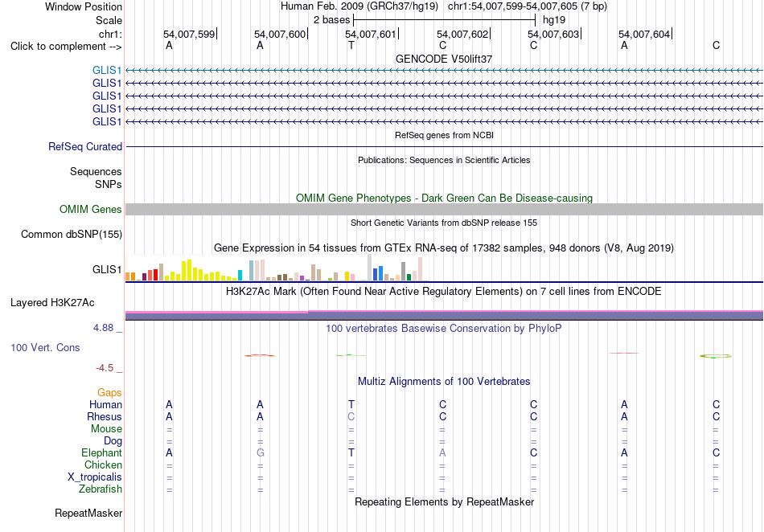The width and height of the screenshot is (764, 532).
Task: Click the dbSNP release 155 title text
Action: coord(444,223)
